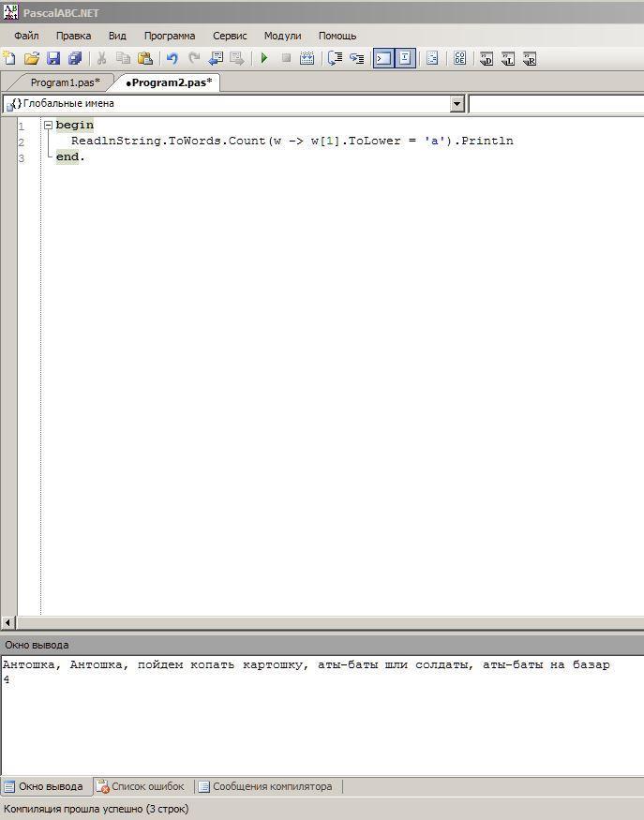The image size is (644, 820).
Task: Cut the selected text
Action: pyautogui.click(x=101, y=58)
